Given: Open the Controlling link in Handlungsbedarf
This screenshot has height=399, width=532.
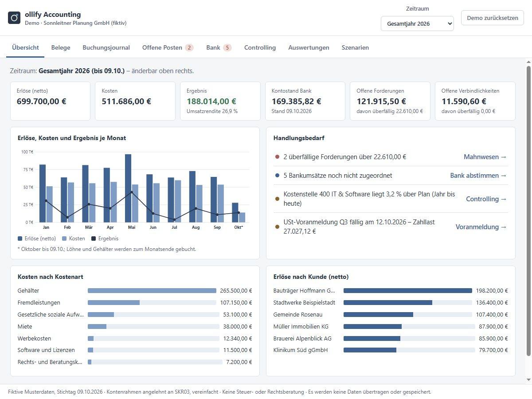Looking at the screenshot, I should [x=486, y=199].
